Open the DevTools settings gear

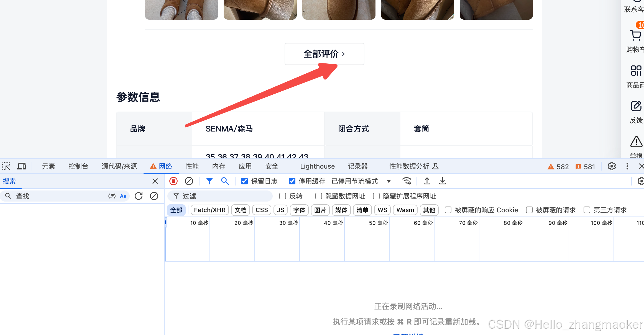612,166
